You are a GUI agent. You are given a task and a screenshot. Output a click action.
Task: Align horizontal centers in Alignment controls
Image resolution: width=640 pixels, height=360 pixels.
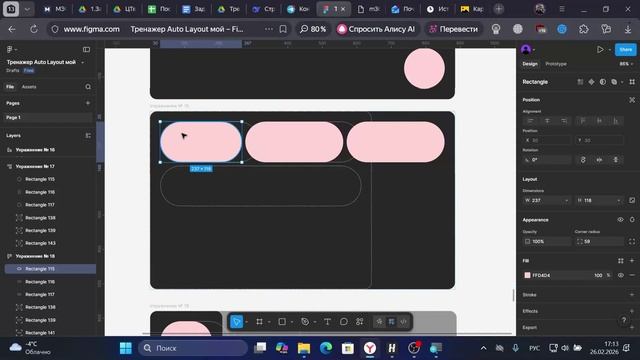click(x=547, y=121)
